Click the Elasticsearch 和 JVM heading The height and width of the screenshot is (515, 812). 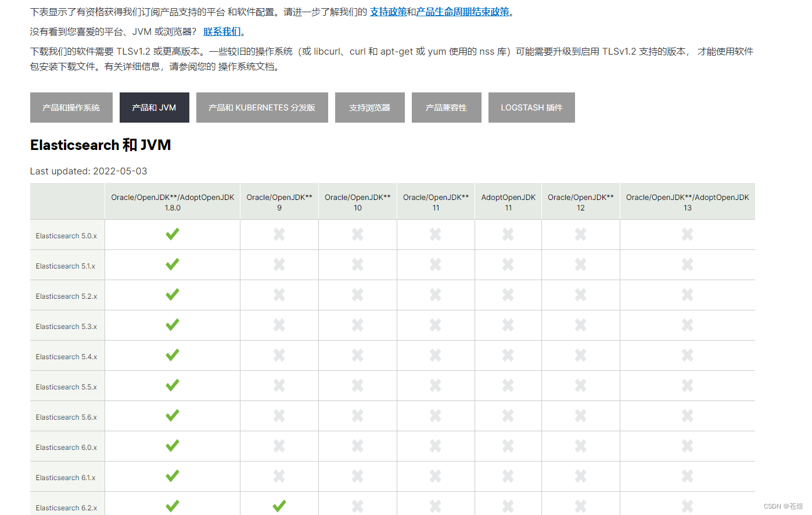[x=100, y=145]
